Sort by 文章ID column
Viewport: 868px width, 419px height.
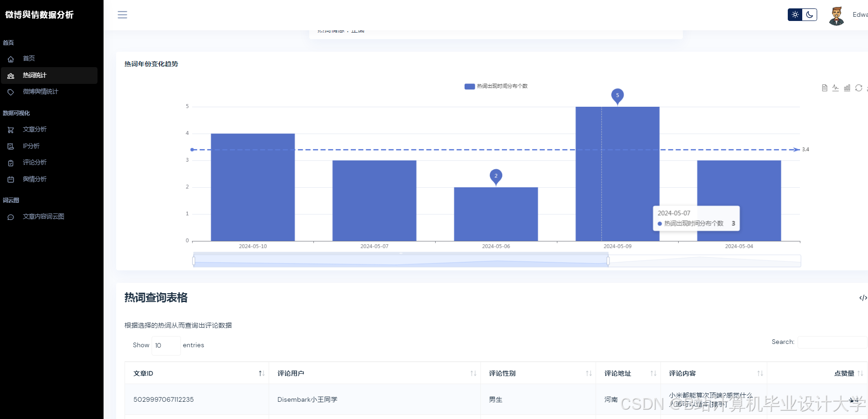(197, 373)
